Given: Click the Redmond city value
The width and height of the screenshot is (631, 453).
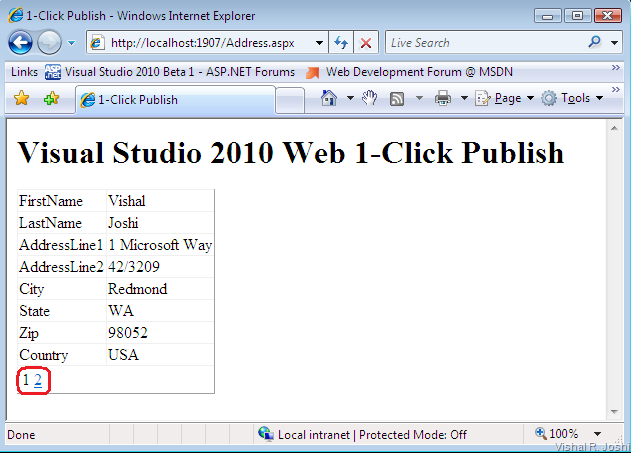Looking at the screenshot, I should (137, 289).
